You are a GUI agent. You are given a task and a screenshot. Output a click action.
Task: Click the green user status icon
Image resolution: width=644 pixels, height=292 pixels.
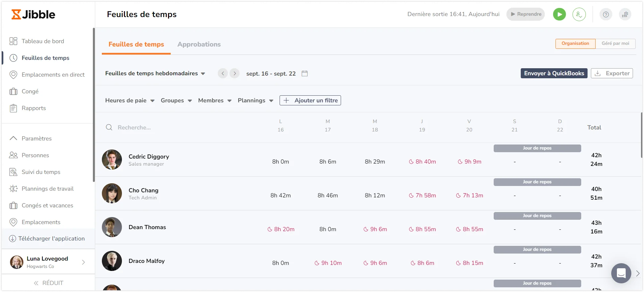[x=579, y=14]
